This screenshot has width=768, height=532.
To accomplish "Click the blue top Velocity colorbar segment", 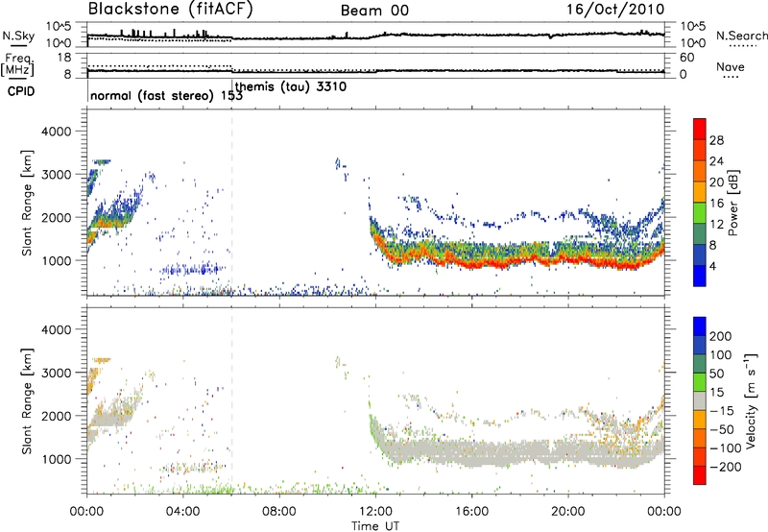I will tap(700, 326).
